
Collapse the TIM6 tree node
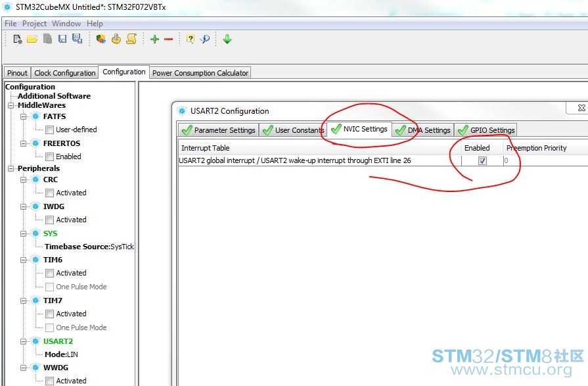(x=23, y=260)
